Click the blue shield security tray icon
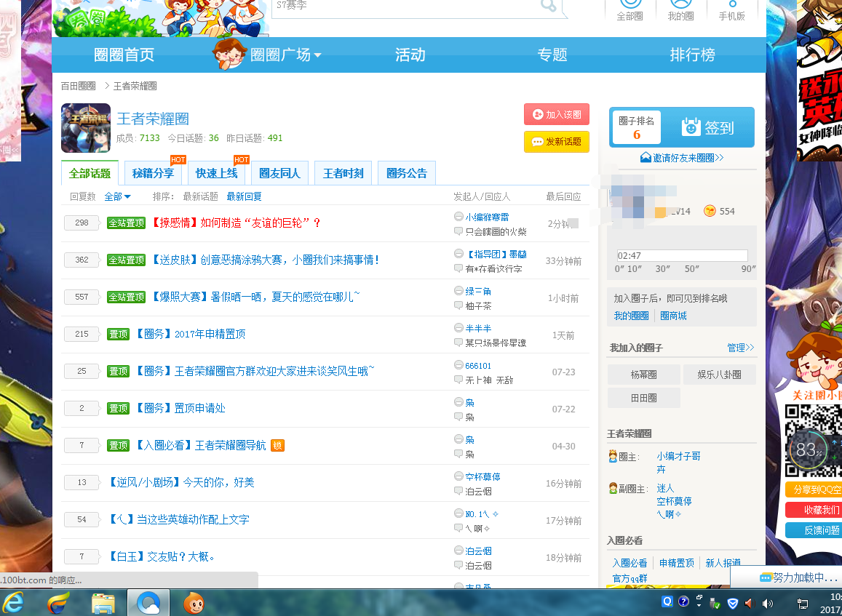The image size is (842, 616). tap(732, 603)
